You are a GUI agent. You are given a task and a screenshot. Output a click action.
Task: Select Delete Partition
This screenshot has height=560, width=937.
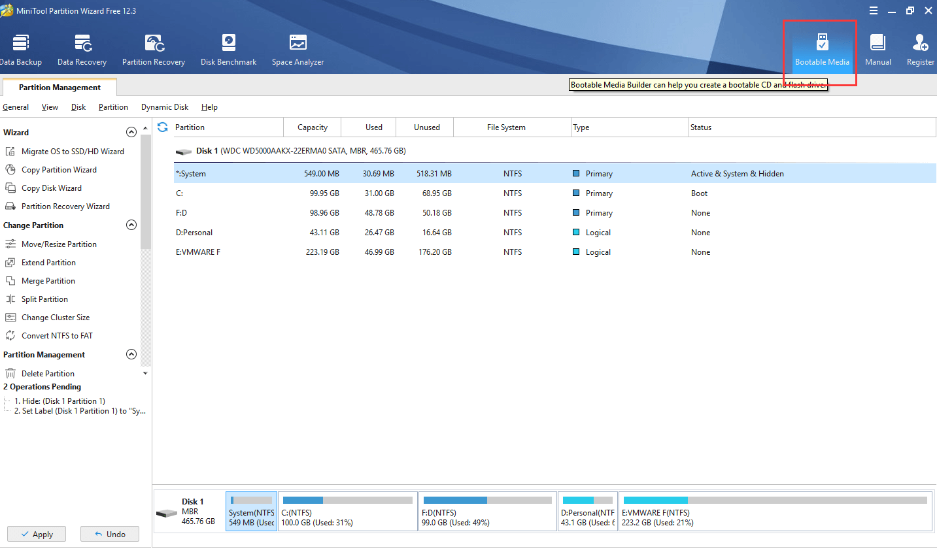pos(40,374)
